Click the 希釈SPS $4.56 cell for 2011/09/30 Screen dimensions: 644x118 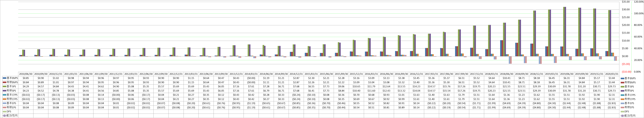pos(101,91)
